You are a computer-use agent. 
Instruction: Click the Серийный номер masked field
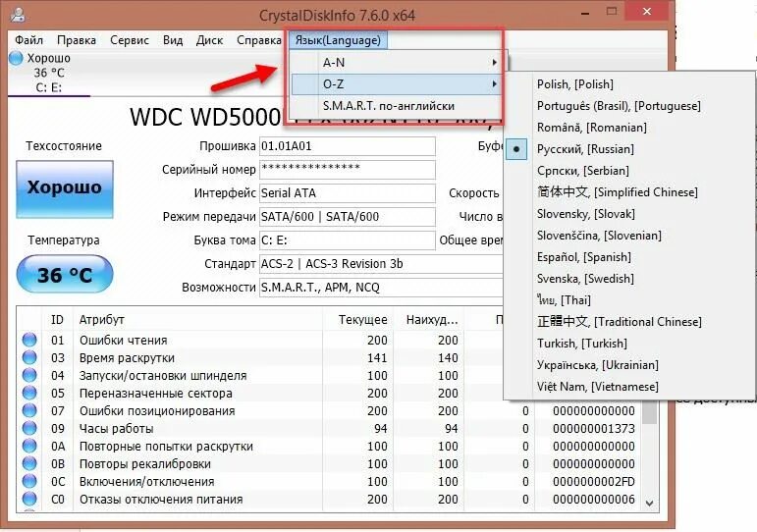coord(348,170)
